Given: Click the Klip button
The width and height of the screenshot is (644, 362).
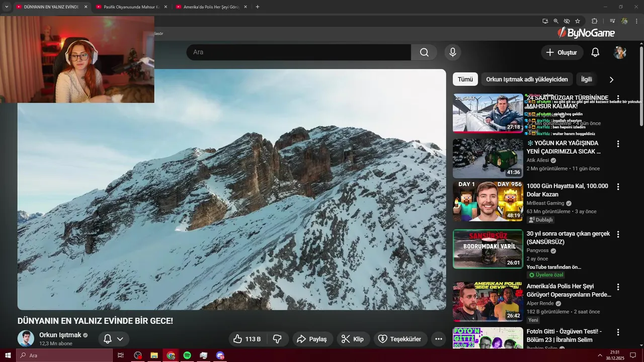Looking at the screenshot, I should coord(352,339).
